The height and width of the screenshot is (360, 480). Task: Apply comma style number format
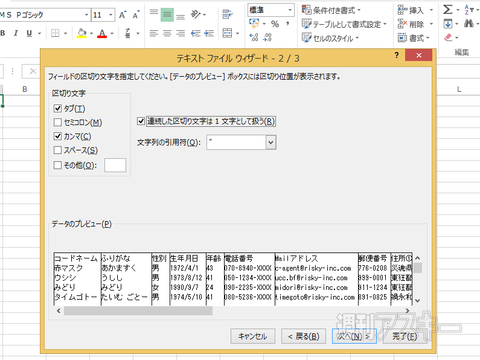point(288,24)
